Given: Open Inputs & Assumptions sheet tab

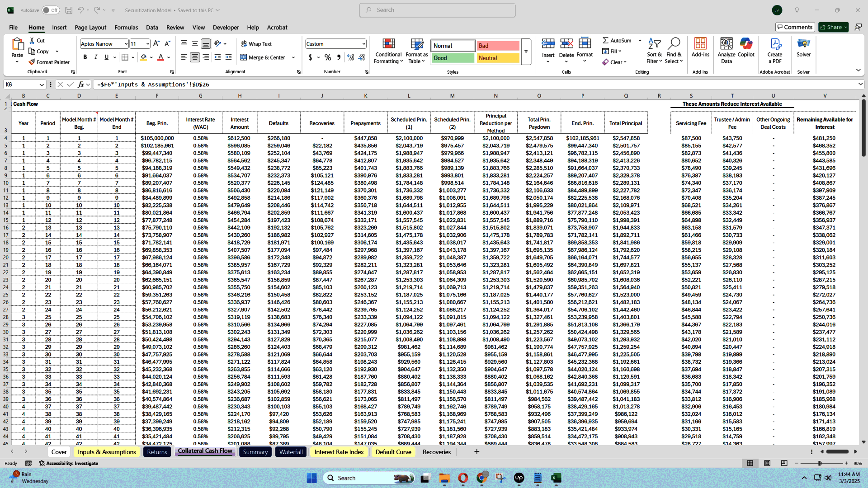Looking at the screenshot, I should tap(107, 452).
